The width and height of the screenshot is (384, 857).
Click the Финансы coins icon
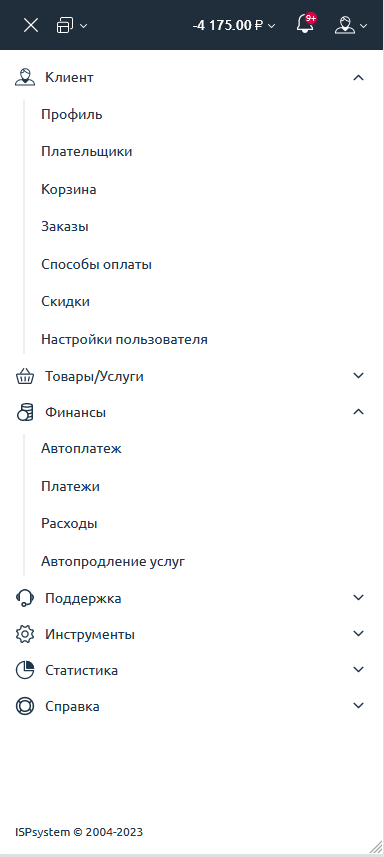[25, 412]
